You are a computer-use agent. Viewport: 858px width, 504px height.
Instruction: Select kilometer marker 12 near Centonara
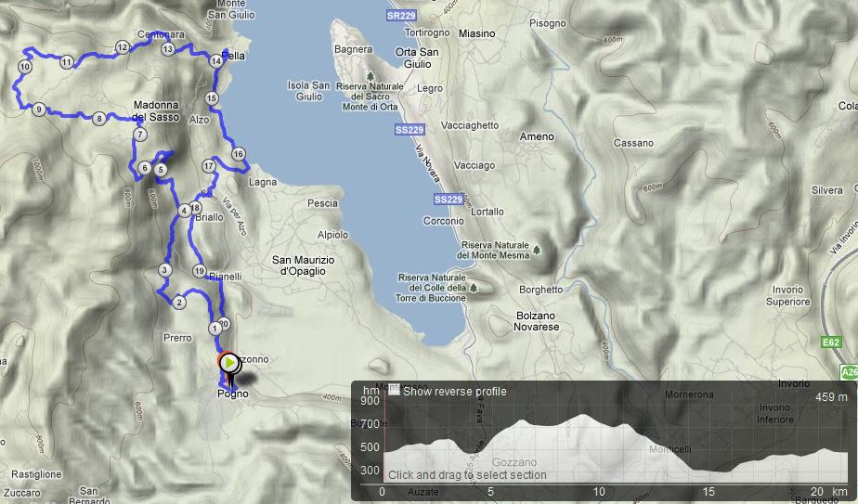(122, 47)
